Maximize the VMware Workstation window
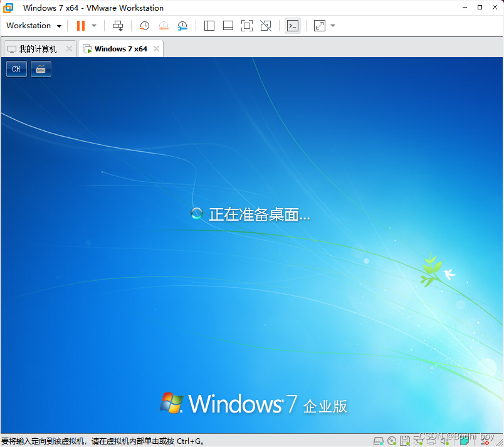Screen dimensions: 504x447 [x=480, y=7]
